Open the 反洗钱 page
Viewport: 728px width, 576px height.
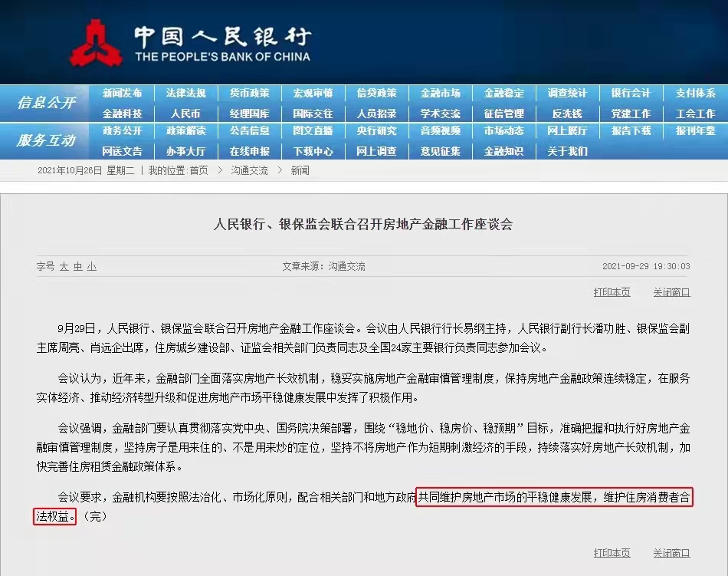(x=567, y=114)
